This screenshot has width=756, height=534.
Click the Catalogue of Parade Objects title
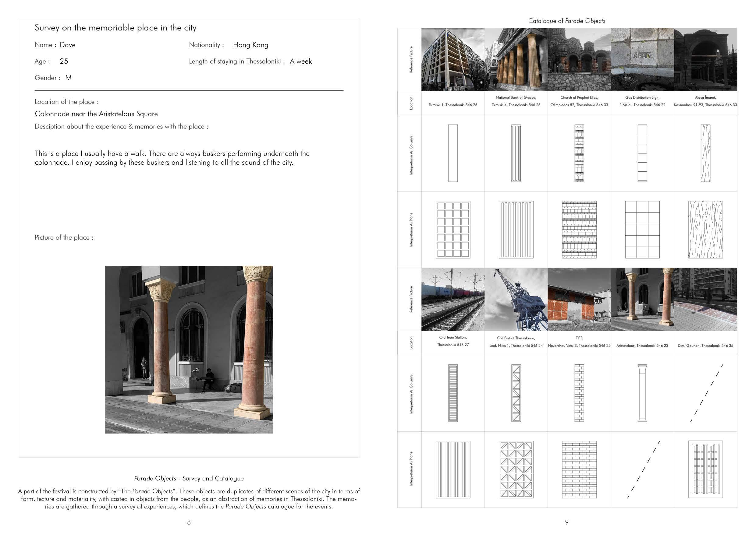pyautogui.click(x=566, y=21)
